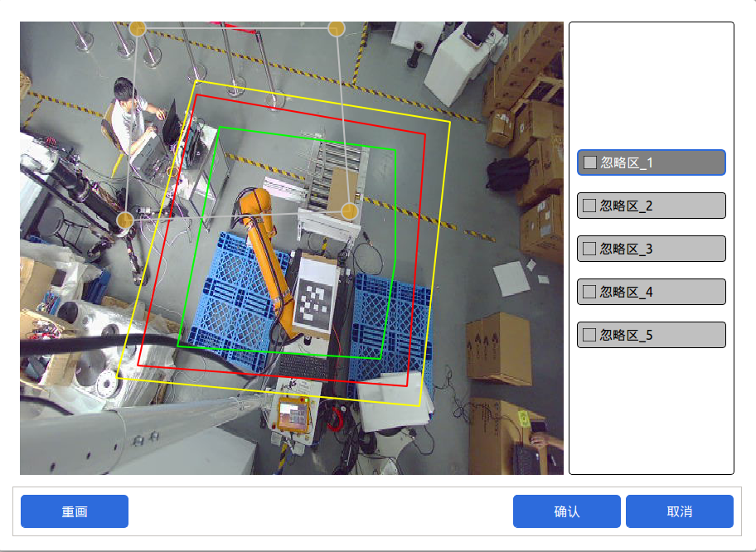Confirm with the 确认 button
The height and width of the screenshot is (552, 756).
click(x=566, y=511)
